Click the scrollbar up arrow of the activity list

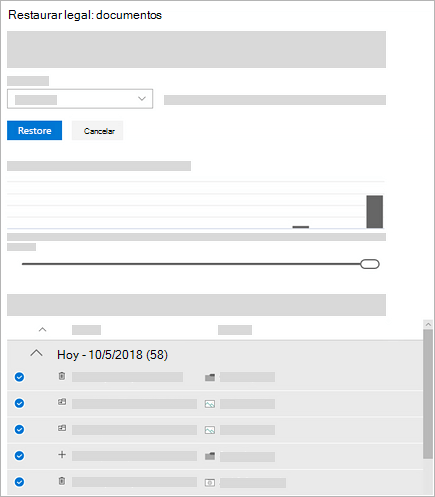pos(428,324)
